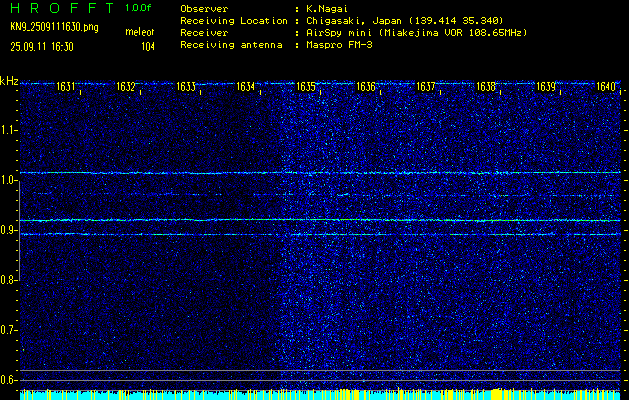The height and width of the screenshot is (400, 629).
Task: Click the 'Receiver' field label
Action: coord(204,33)
